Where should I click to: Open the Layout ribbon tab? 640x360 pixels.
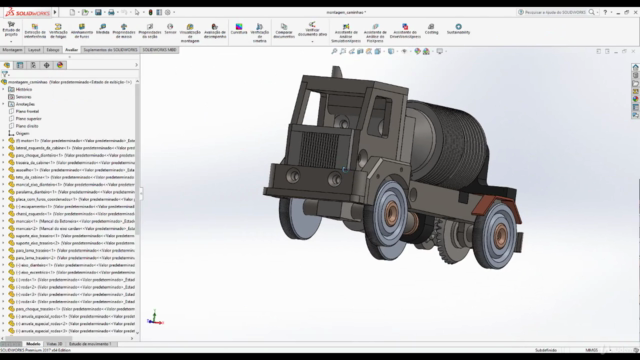coord(34,50)
